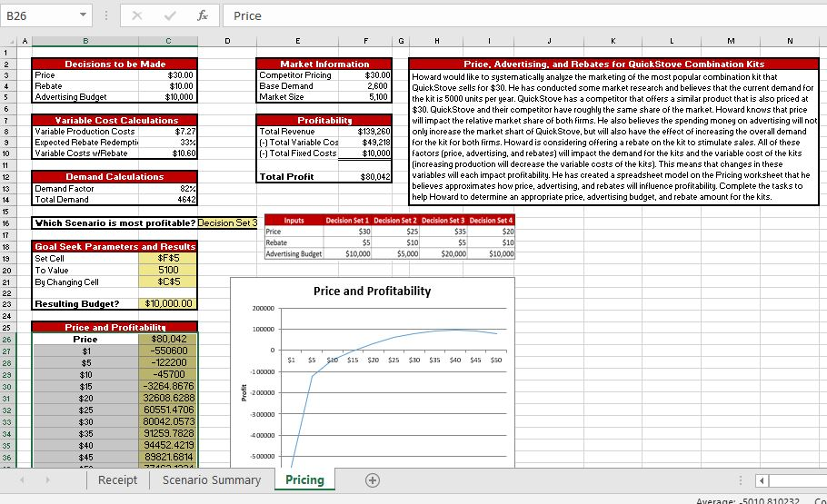Click the horizontal scrollbar left arrow
827x504 pixels.
click(x=762, y=480)
